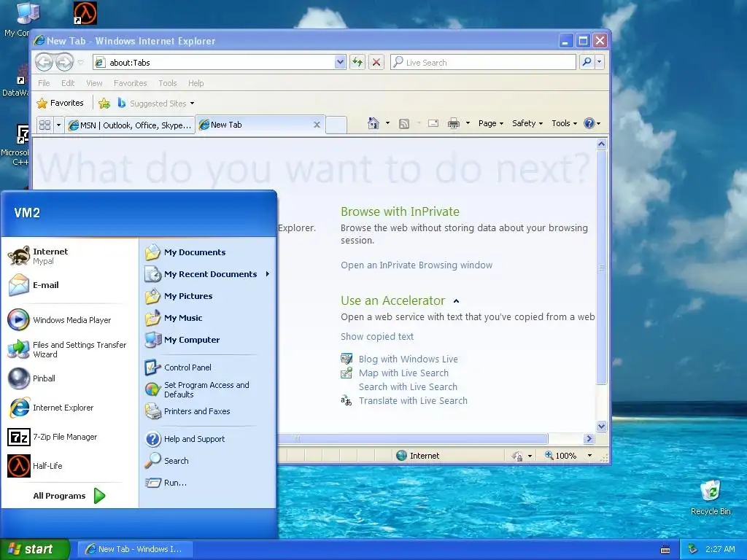Click Map with Live Search link
The width and height of the screenshot is (747, 560).
(x=403, y=373)
